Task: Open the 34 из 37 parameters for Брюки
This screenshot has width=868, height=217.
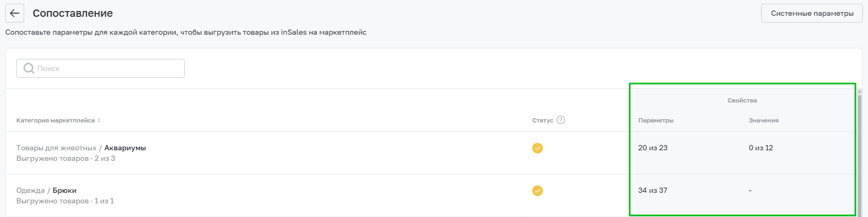Action: pyautogui.click(x=652, y=190)
